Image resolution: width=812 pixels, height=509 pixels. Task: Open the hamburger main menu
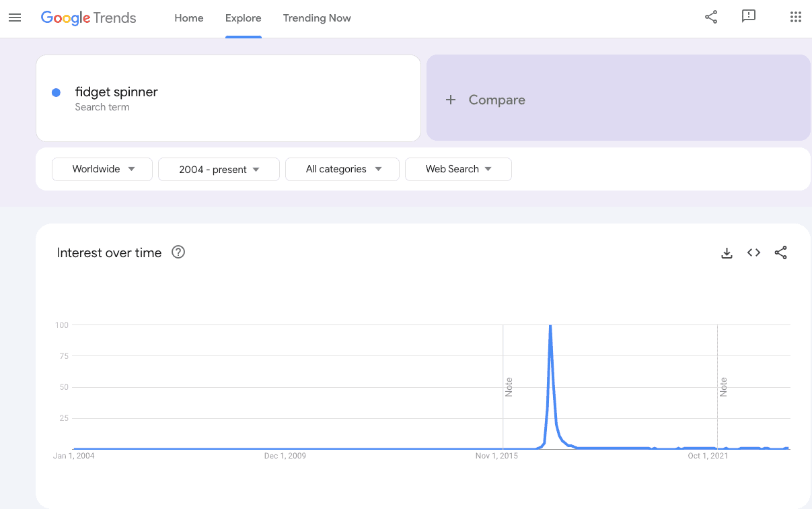[x=15, y=18]
